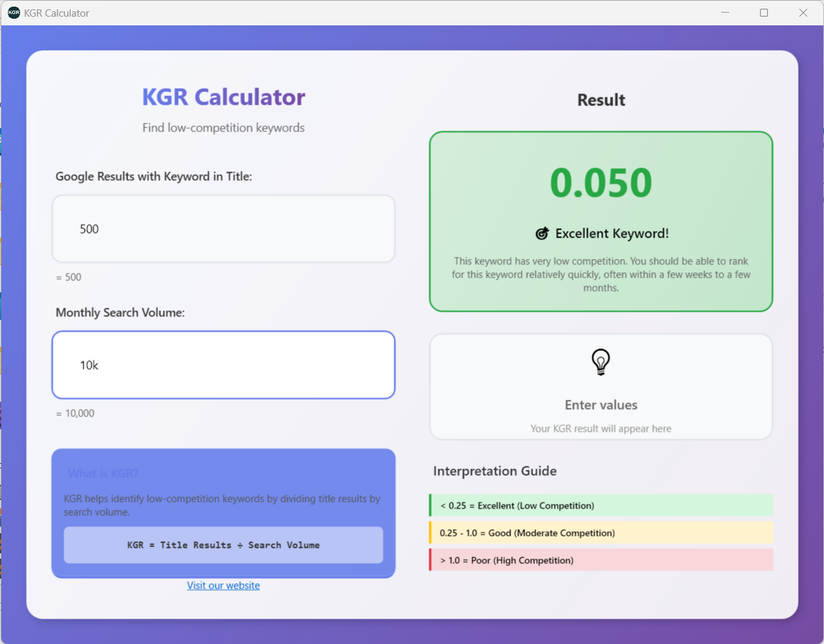
Task: Maximize the KGR Calculator window
Action: click(x=764, y=13)
